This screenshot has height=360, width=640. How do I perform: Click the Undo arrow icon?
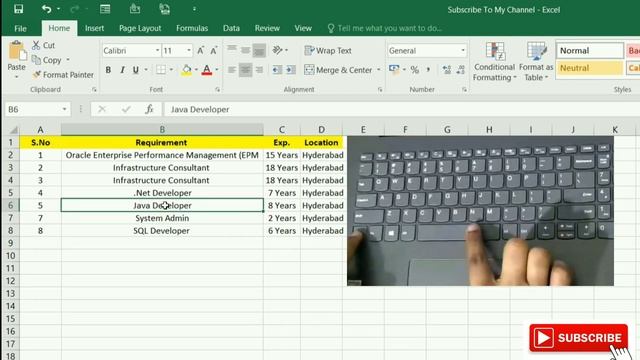tap(46, 9)
